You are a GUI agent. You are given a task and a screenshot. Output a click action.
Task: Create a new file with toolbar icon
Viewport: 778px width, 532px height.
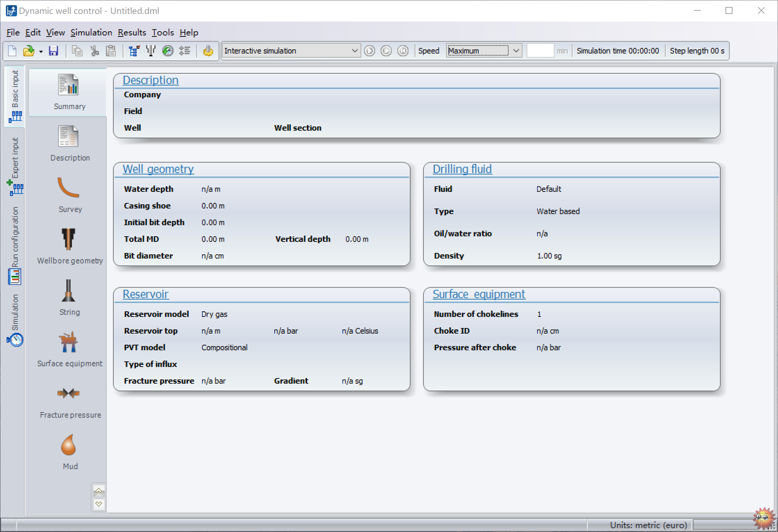click(x=12, y=51)
